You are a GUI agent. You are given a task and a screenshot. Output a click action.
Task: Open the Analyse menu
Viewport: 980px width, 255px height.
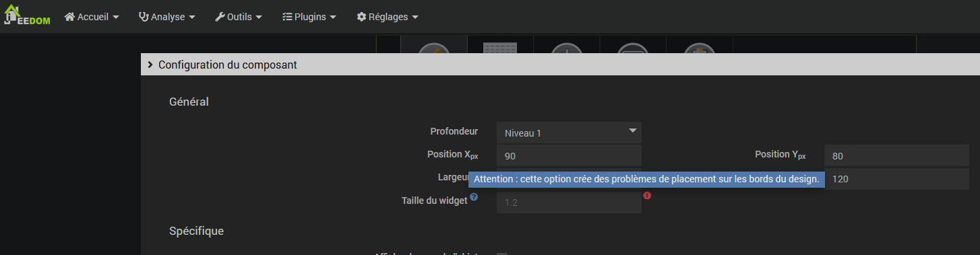pos(167,17)
